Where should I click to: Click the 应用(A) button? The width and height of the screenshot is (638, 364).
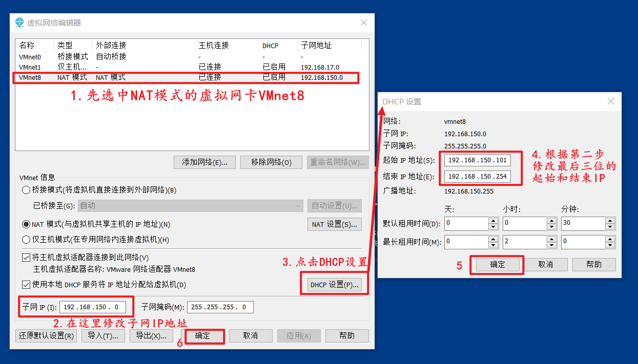299,336
